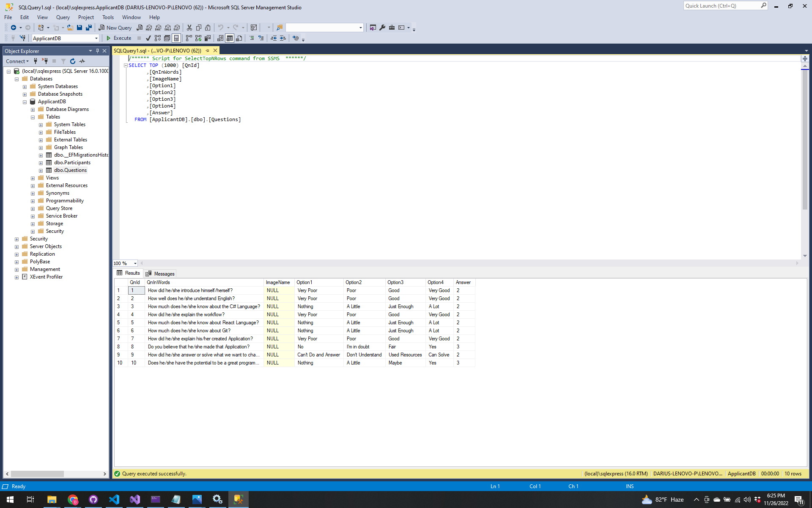Click the Save file icon
Viewport: 812px width, 508px height.
[79, 28]
